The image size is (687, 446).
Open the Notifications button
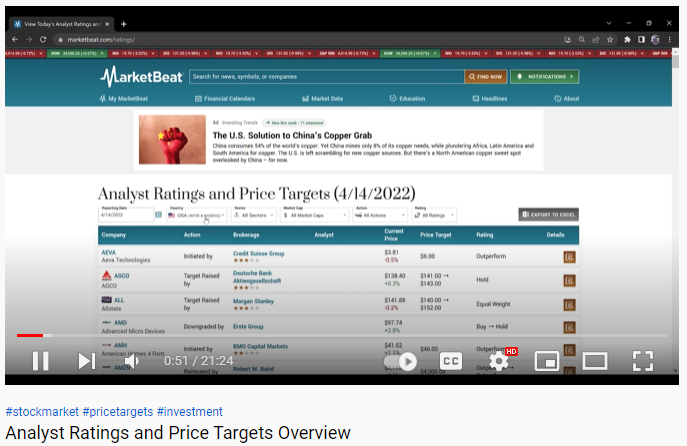545,77
